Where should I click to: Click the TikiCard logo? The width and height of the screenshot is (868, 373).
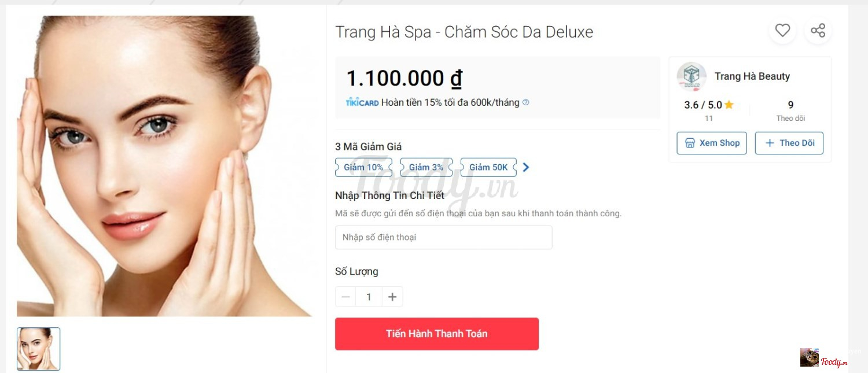tap(362, 102)
